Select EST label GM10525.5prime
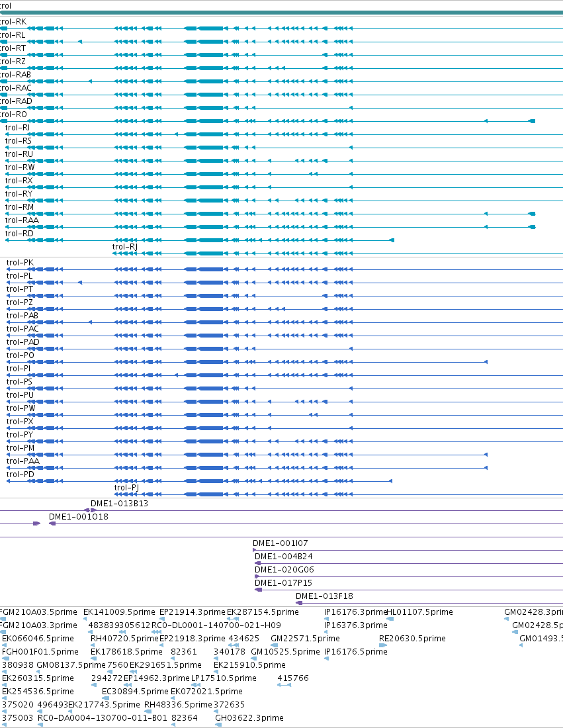Screen dimensions: 563x728 tap(285, 652)
